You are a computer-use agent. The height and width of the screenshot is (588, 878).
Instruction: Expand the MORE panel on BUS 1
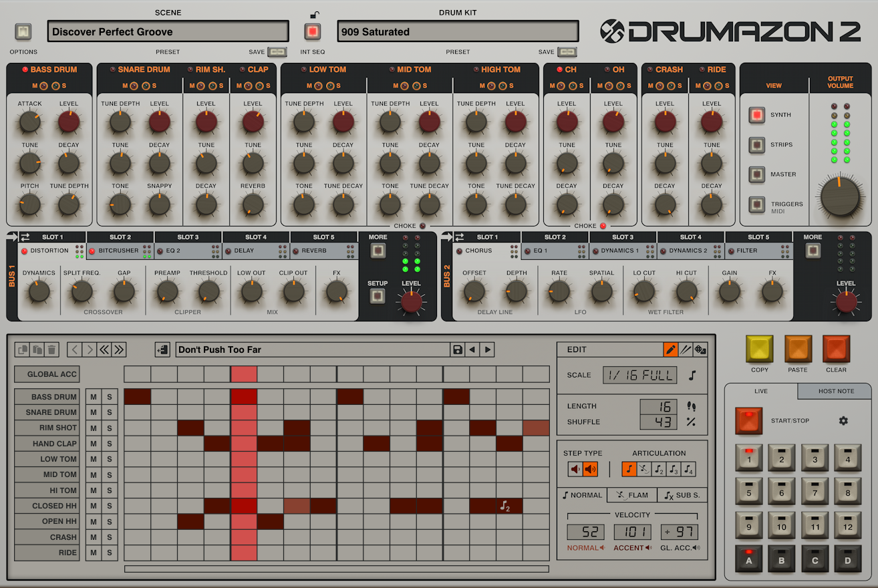[x=378, y=249]
